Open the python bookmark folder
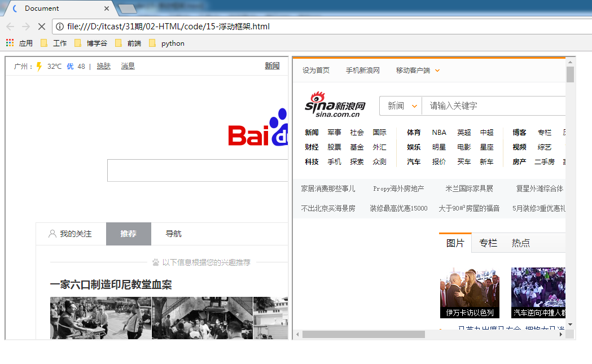 tap(166, 43)
